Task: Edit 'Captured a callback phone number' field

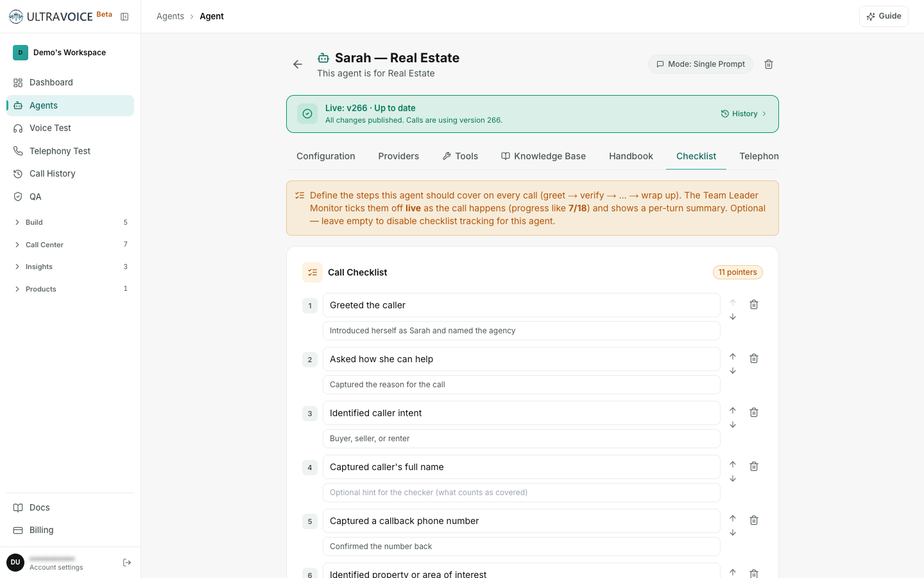Action: 522,521
